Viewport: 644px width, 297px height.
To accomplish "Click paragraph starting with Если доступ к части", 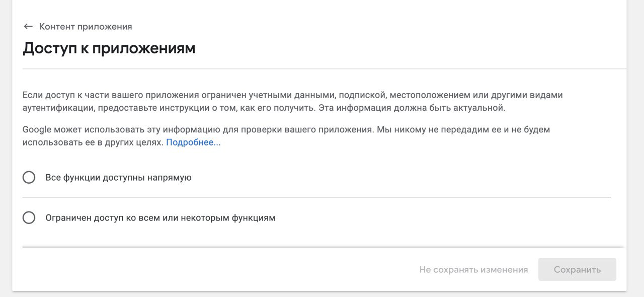I will [293, 101].
